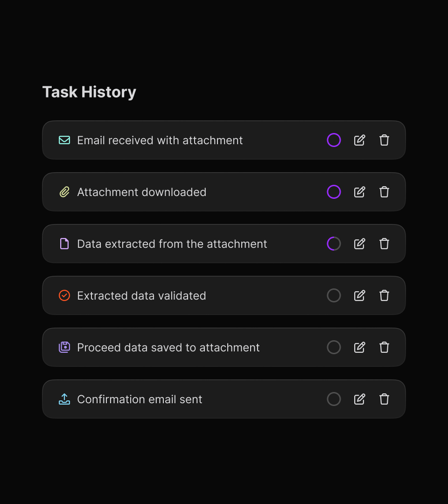Image resolution: width=448 pixels, height=504 pixels.
Task: Select the save icon on 'Proceed data saved' task
Action: (64, 347)
